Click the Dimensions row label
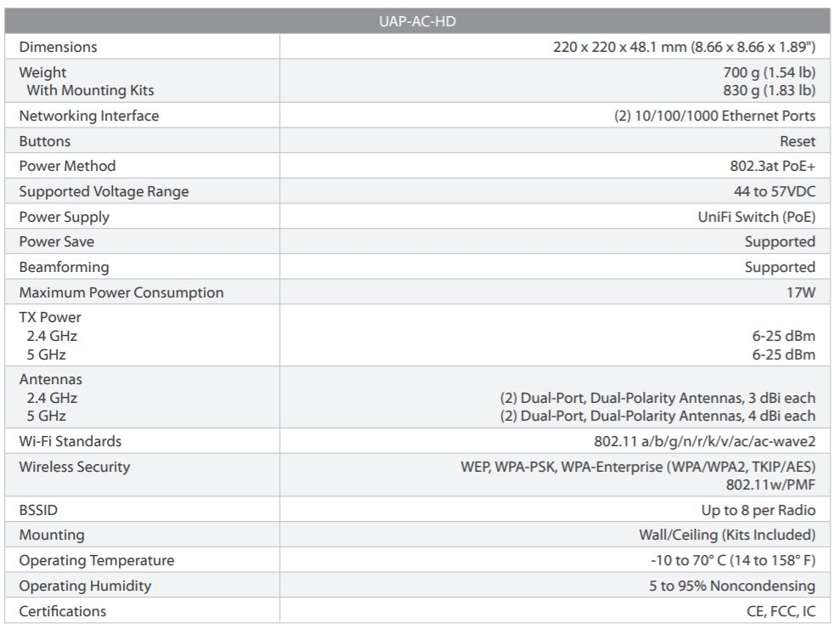 point(58,47)
